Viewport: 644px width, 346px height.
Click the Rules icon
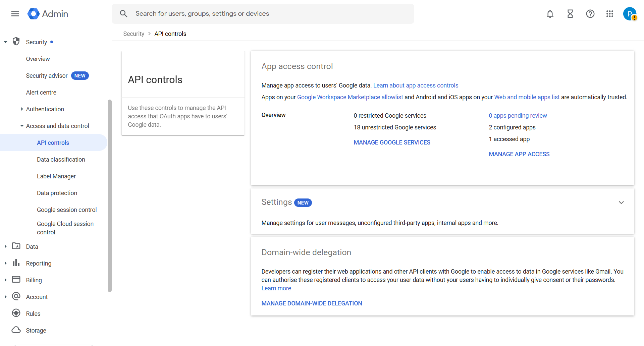click(x=16, y=313)
